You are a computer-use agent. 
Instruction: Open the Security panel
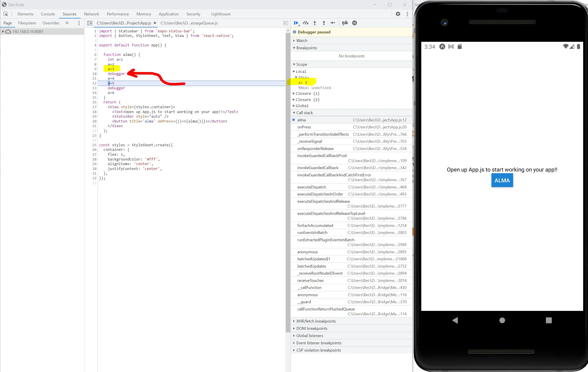click(193, 14)
